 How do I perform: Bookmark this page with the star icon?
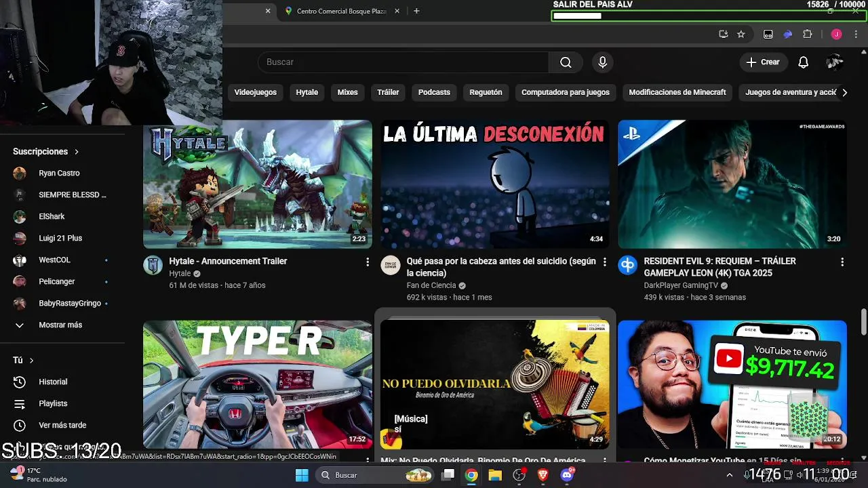click(741, 34)
